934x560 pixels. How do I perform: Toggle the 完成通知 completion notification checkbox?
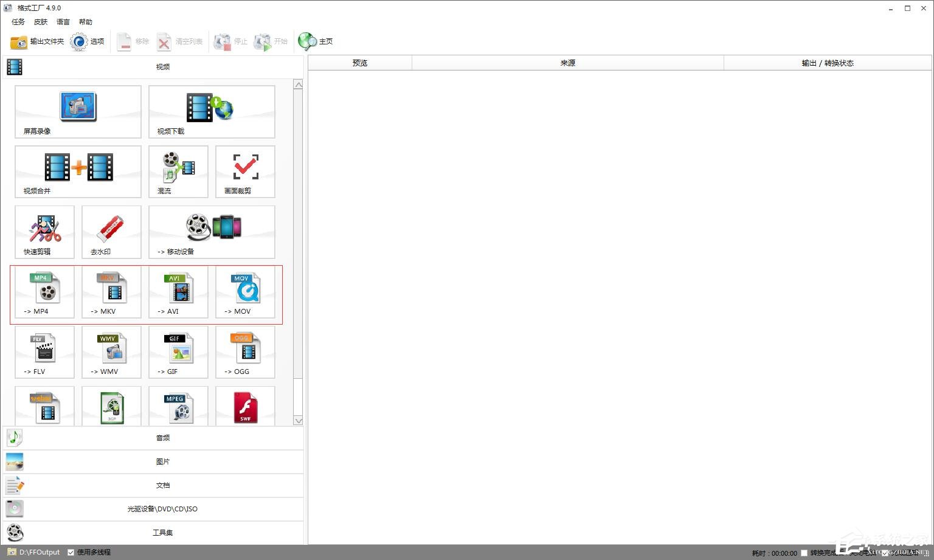[x=885, y=553]
